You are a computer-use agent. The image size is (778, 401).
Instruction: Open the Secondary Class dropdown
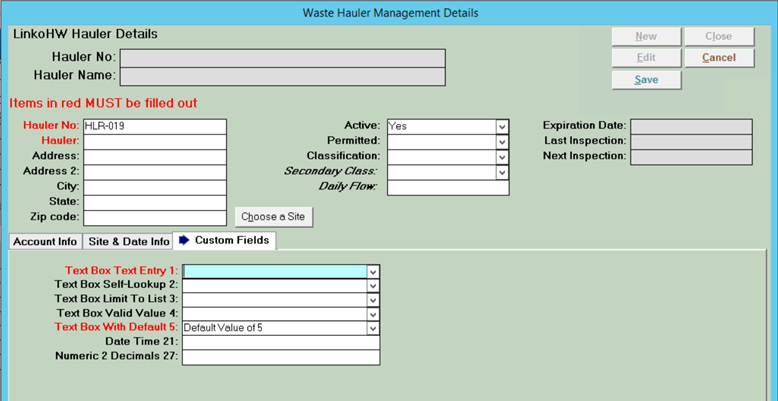tap(503, 173)
